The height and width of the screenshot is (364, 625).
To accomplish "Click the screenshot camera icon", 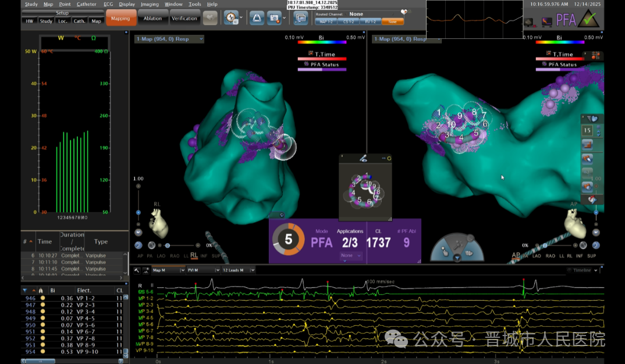I will pos(274,18).
